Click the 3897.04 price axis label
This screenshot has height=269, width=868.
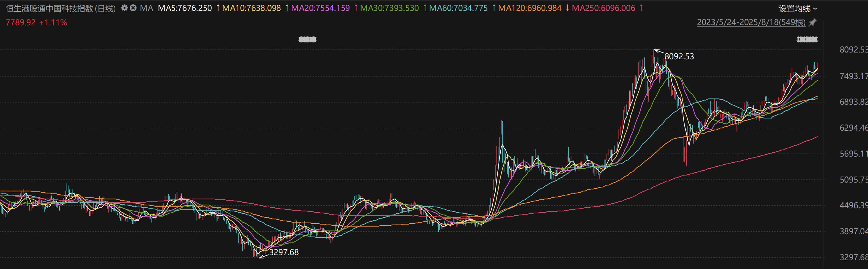click(x=854, y=231)
